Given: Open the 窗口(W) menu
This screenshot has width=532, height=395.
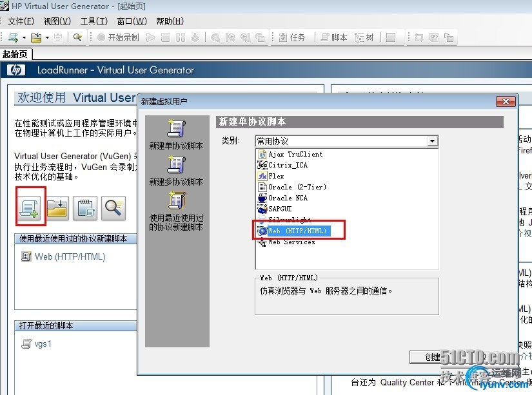Looking at the screenshot, I should [x=132, y=21].
